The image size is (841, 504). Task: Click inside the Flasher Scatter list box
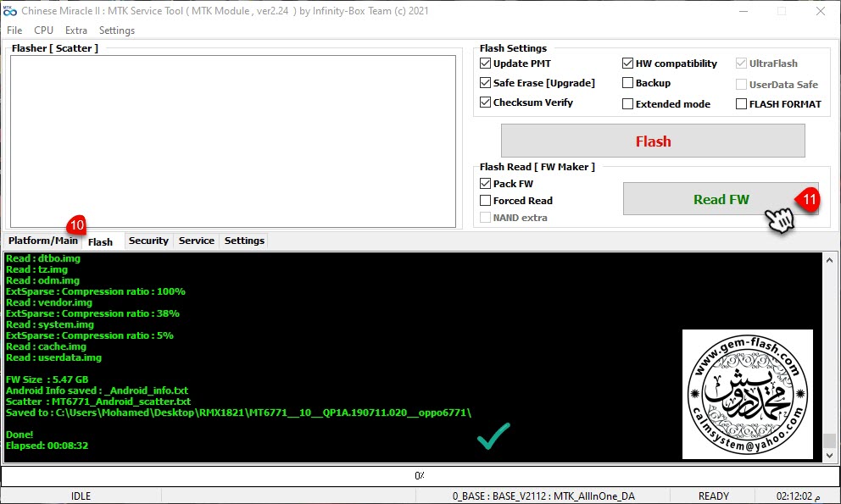(x=233, y=141)
